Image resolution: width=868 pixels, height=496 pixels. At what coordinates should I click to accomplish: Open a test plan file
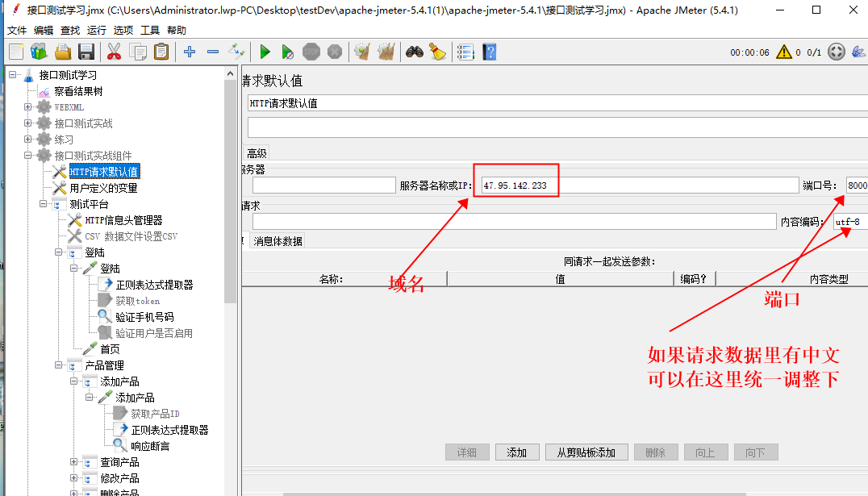coord(63,52)
